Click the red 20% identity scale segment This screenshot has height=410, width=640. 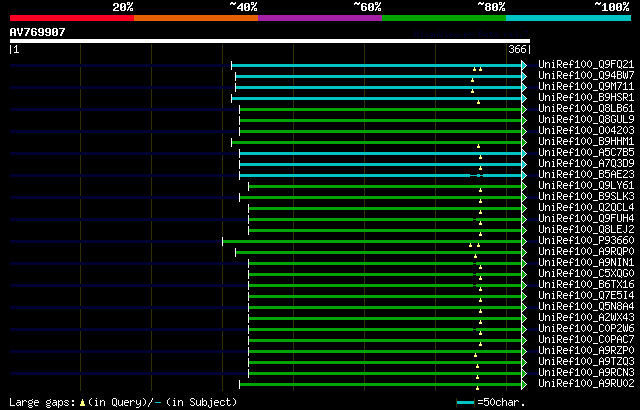[72, 18]
